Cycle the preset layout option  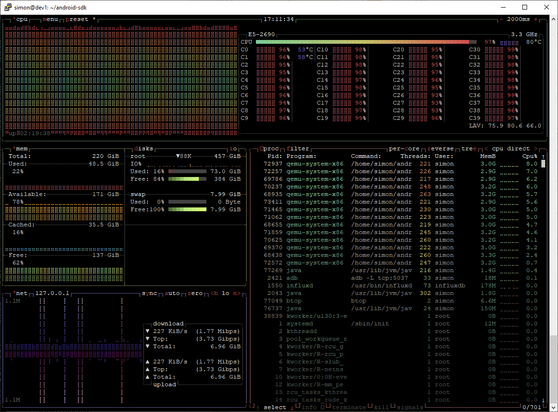[x=77, y=19]
